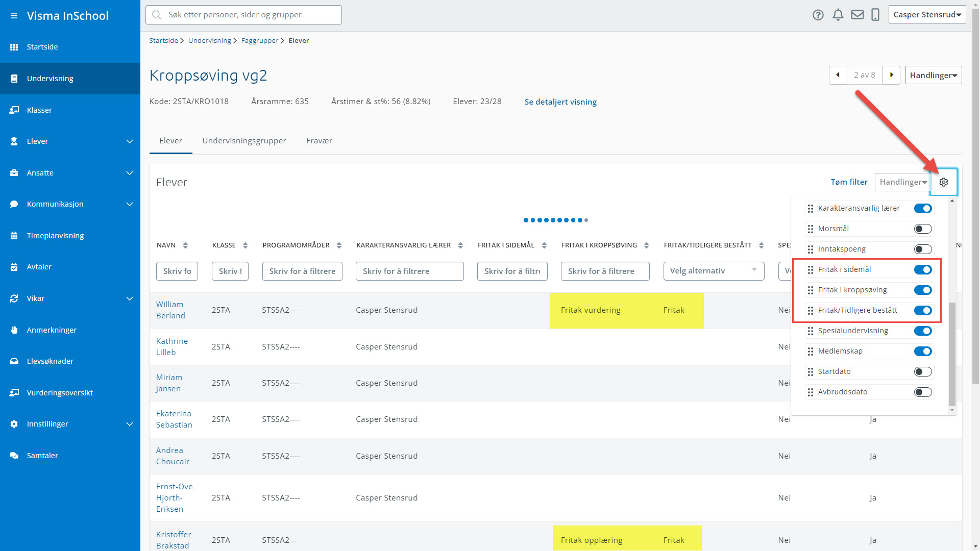980x551 pixels.
Task: Switch to the Fravær tab
Action: click(319, 141)
